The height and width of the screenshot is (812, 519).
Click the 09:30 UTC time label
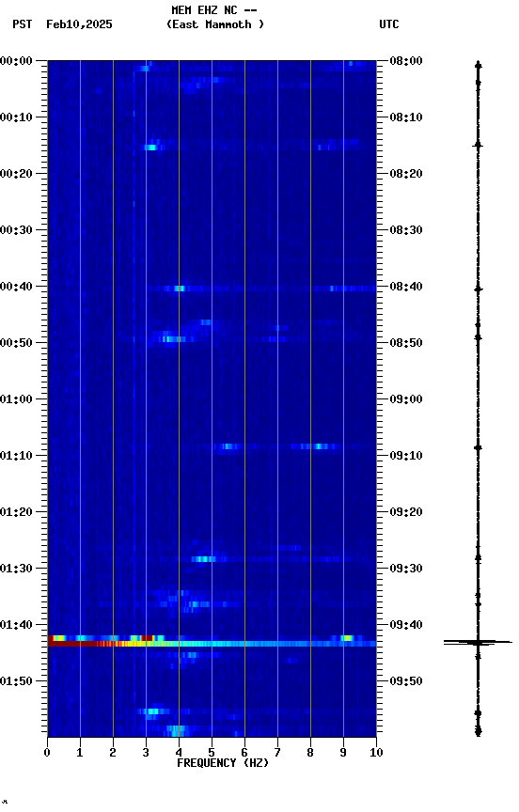point(406,569)
